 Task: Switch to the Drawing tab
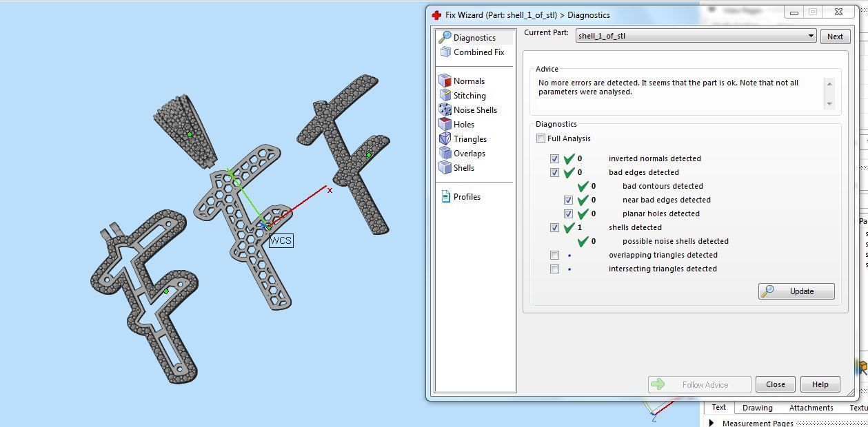[757, 408]
